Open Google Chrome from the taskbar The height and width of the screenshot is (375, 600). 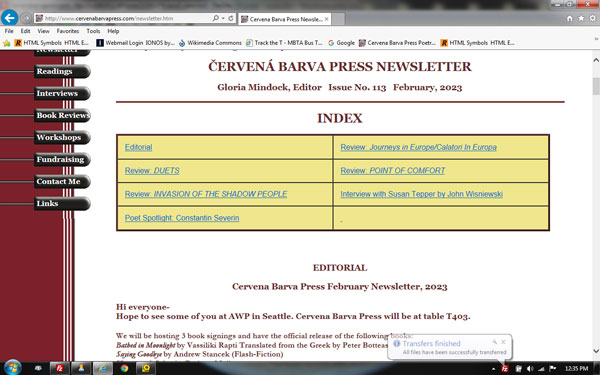click(x=124, y=368)
